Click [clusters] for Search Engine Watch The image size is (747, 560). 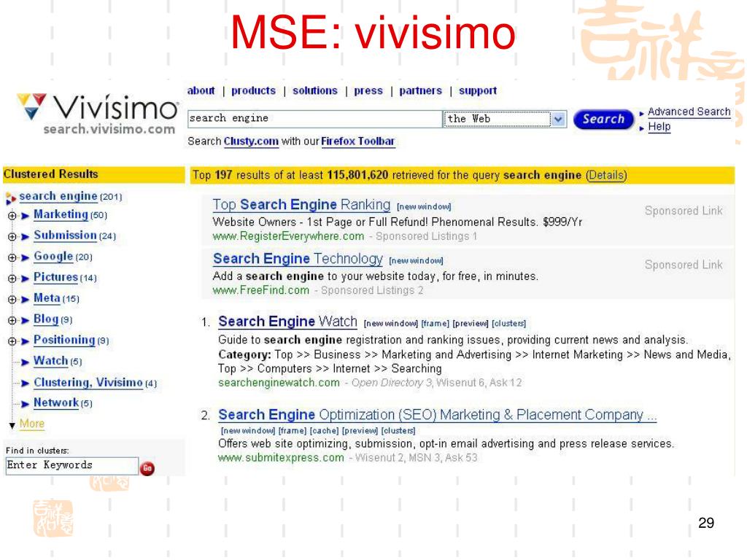click(508, 324)
